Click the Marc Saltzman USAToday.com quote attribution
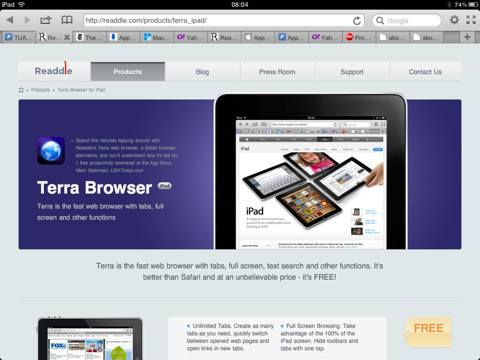 click(109, 170)
